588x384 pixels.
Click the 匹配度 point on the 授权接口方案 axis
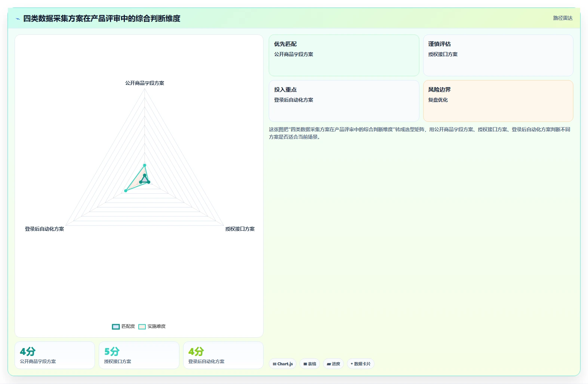148,182
